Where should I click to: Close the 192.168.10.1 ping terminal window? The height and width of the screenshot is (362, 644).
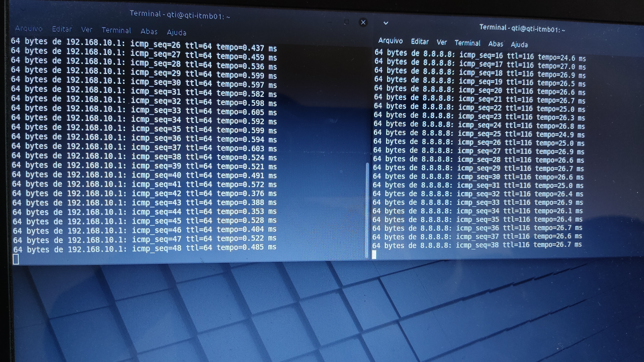tap(363, 23)
